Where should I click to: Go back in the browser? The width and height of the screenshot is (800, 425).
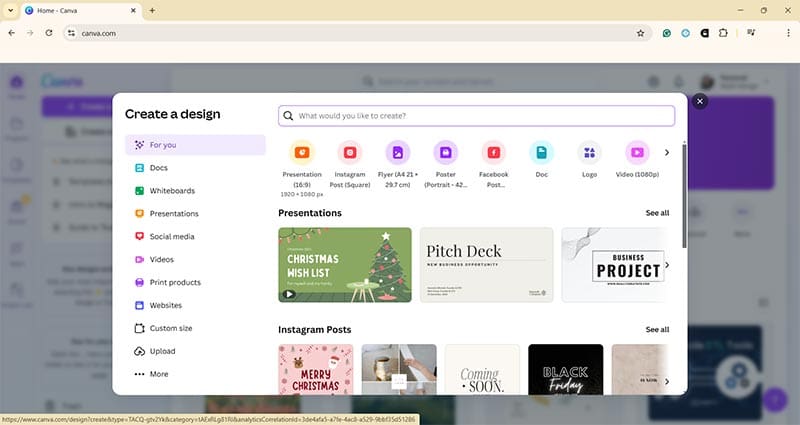12,33
